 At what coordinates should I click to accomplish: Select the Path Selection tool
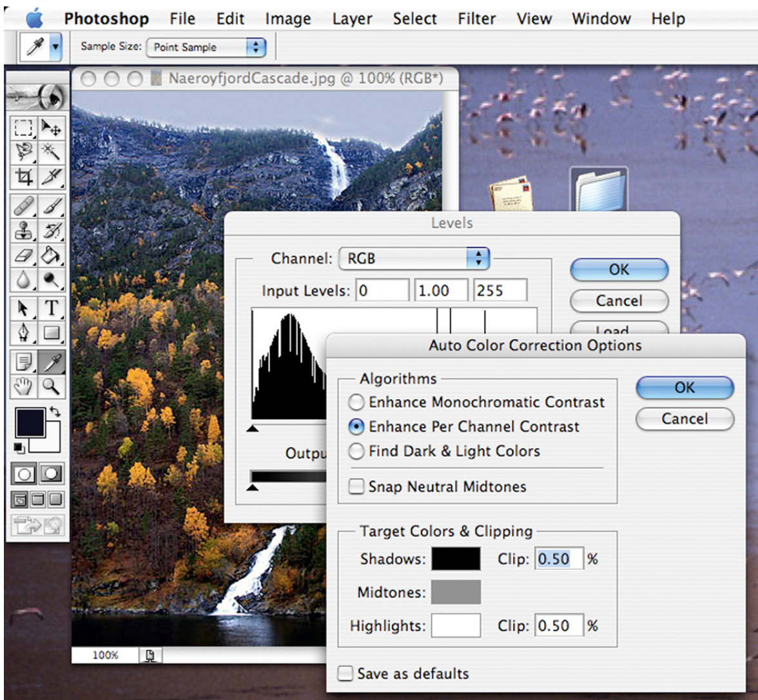[23, 308]
